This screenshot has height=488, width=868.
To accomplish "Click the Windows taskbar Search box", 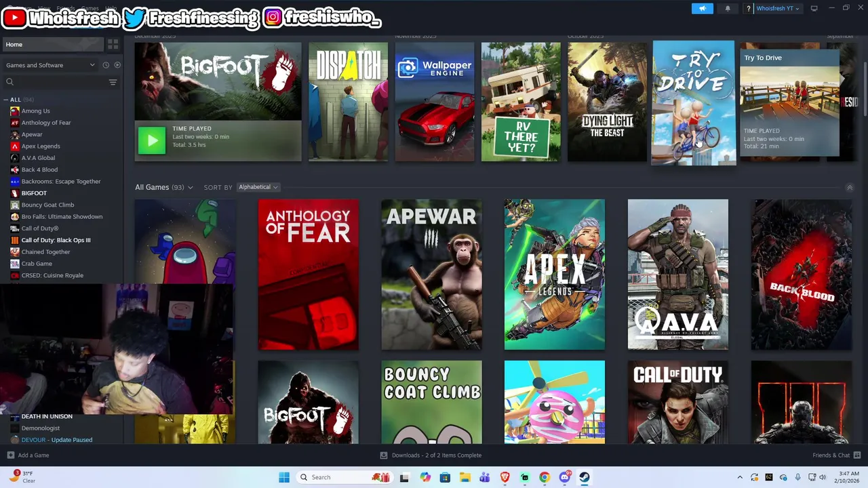I will pyautogui.click(x=344, y=477).
